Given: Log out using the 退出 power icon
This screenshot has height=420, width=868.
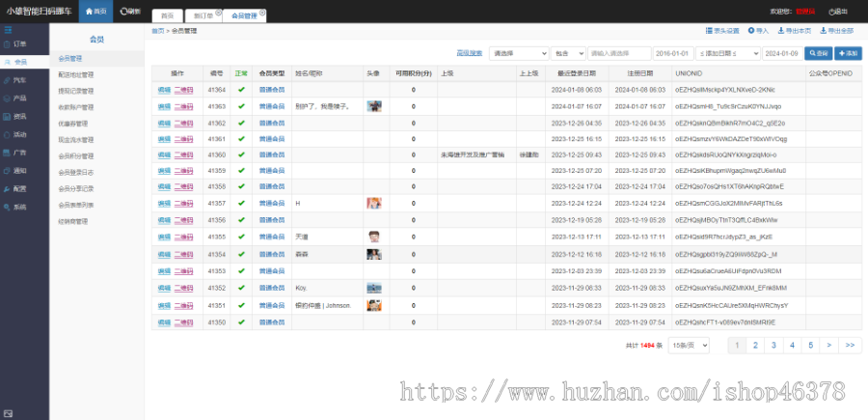Looking at the screenshot, I should [x=837, y=12].
